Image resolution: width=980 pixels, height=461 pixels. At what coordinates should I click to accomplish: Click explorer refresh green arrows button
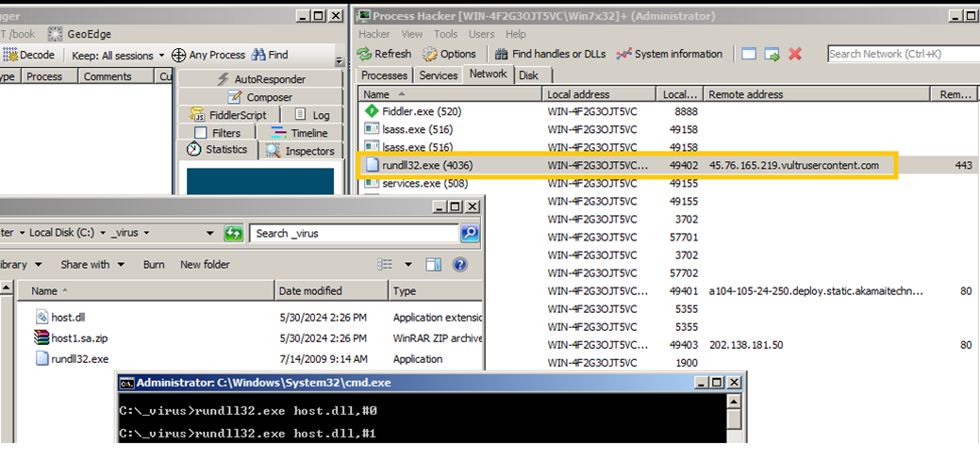pyautogui.click(x=233, y=233)
